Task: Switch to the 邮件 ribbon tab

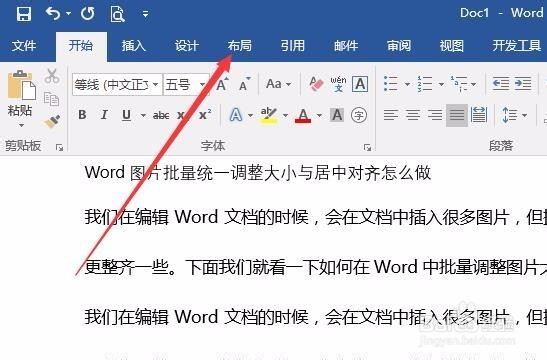Action: click(346, 46)
